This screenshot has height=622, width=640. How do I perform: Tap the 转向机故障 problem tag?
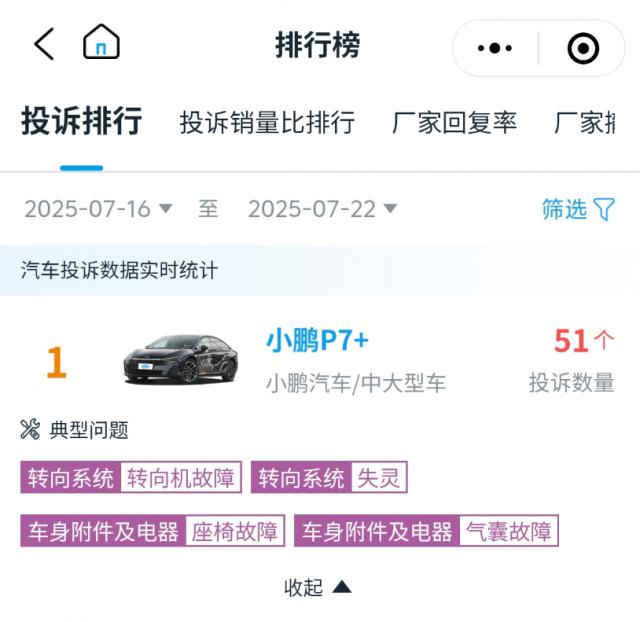click(180, 478)
